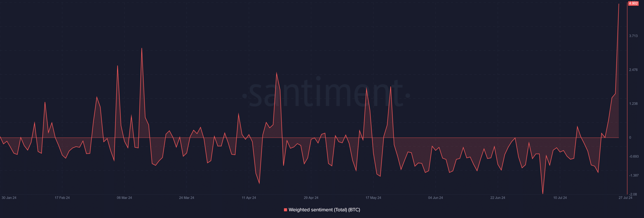Viewport: 644px width, 218px height.
Task: Click the -0.693 y-axis label
Action: (634, 156)
